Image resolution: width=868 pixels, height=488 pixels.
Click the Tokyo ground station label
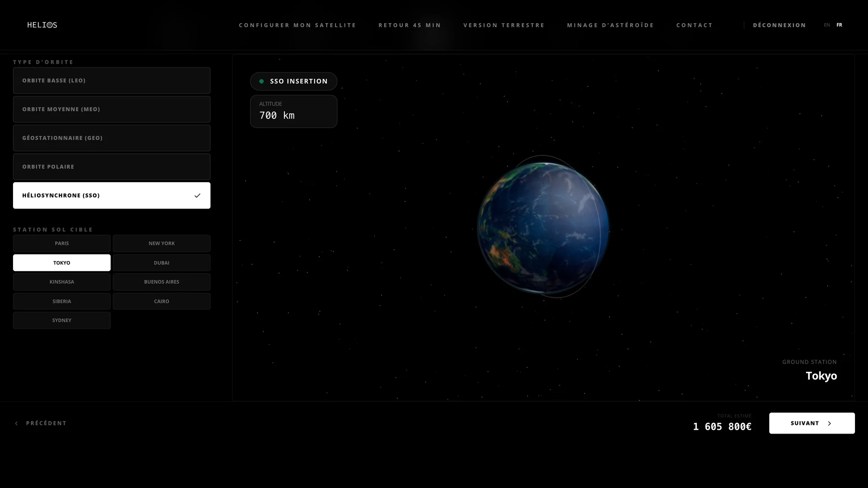(x=821, y=376)
